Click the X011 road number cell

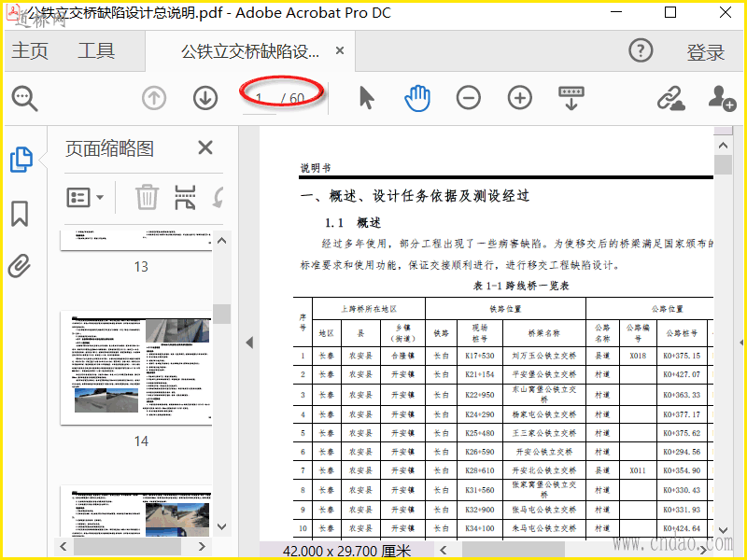click(x=638, y=470)
